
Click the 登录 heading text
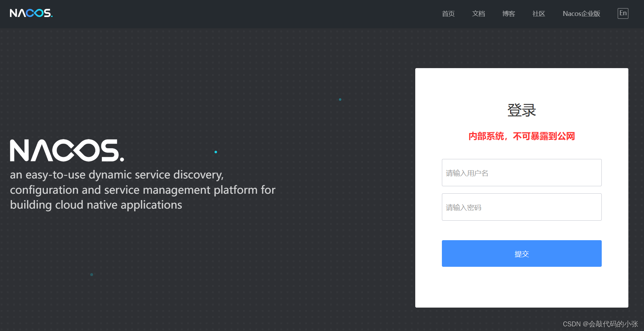coord(522,110)
